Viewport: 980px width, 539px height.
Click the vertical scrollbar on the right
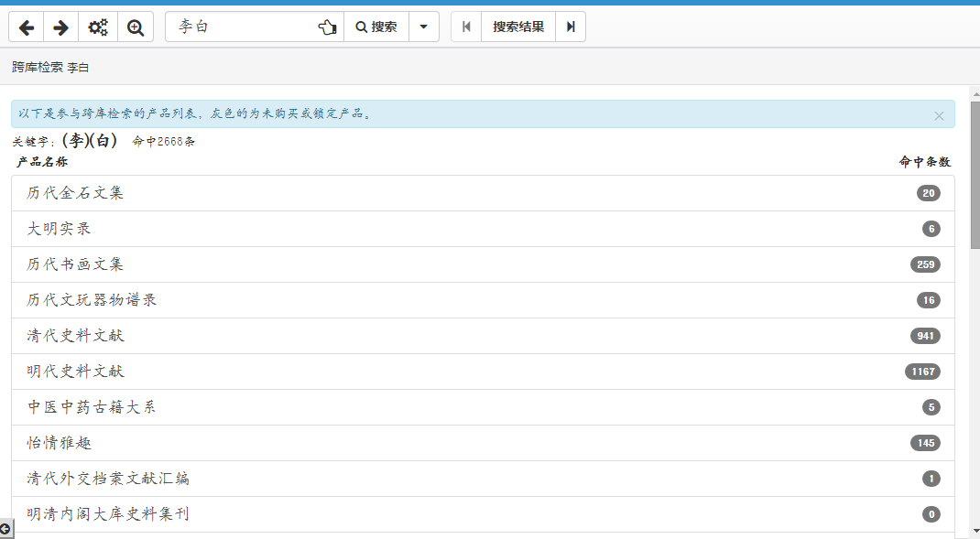point(975,174)
